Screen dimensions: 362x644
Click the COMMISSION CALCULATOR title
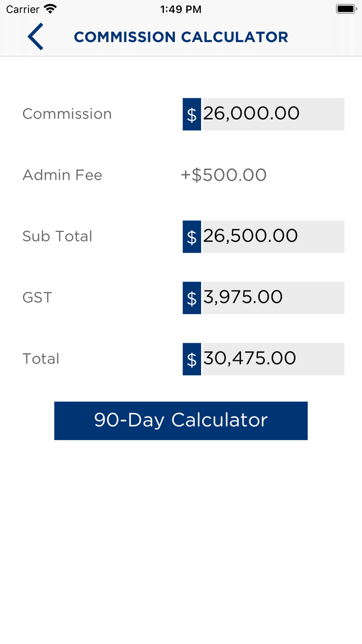181,37
